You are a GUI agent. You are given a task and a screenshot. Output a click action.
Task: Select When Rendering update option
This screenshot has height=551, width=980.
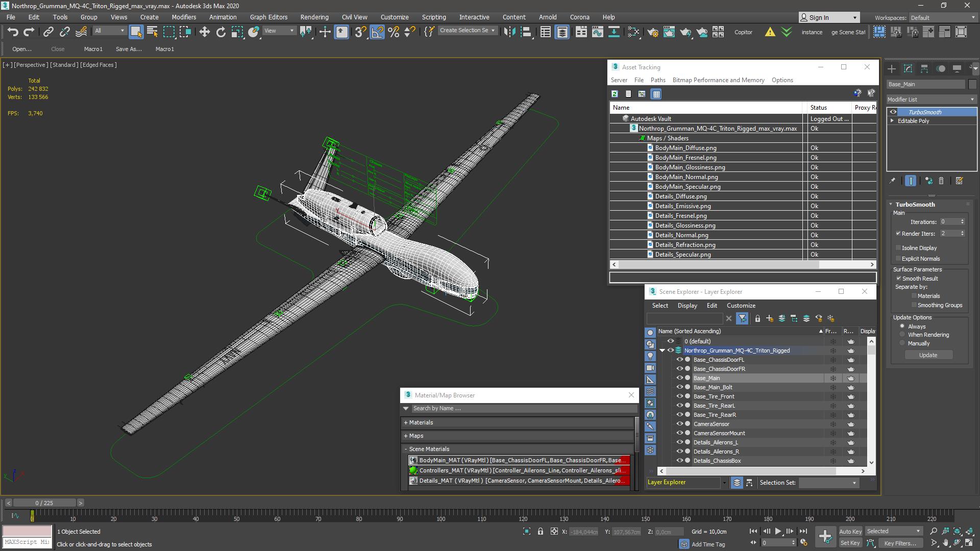[902, 335]
